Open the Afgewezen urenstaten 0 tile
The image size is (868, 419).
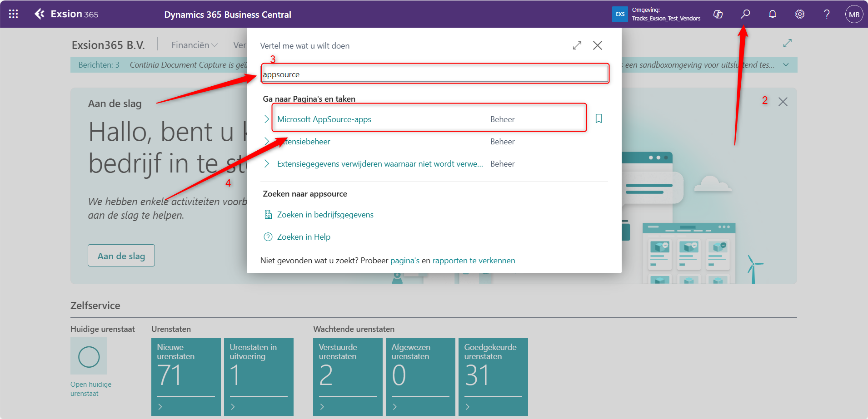420,377
